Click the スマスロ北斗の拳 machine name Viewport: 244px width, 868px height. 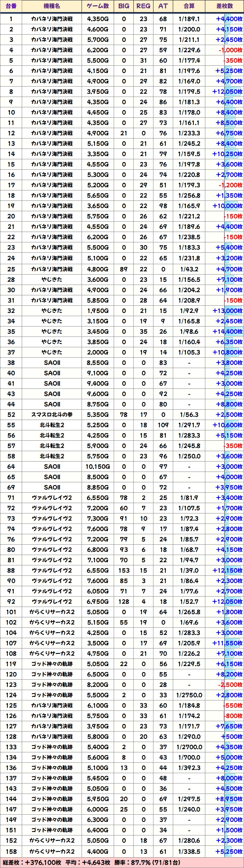coord(52,414)
